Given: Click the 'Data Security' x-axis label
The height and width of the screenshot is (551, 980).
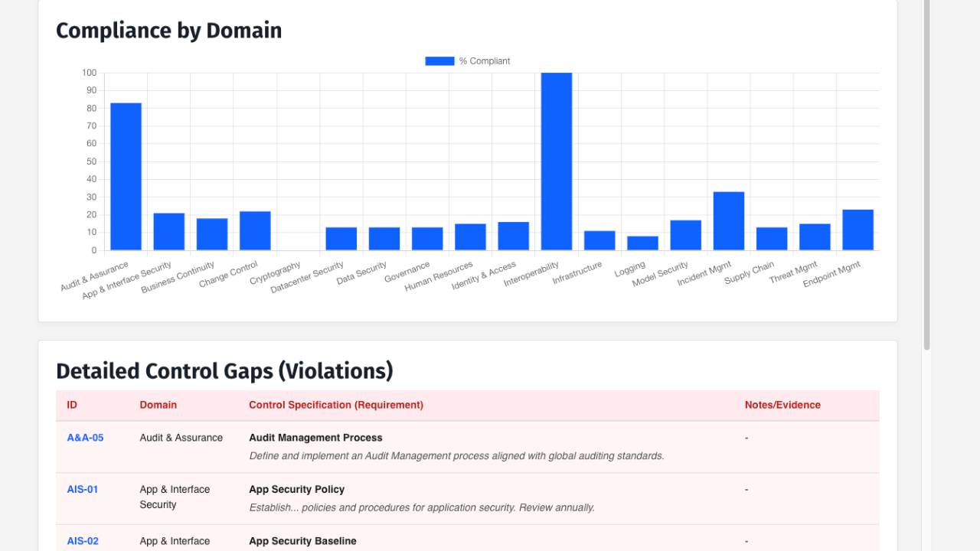Looking at the screenshot, I should coord(362,273).
